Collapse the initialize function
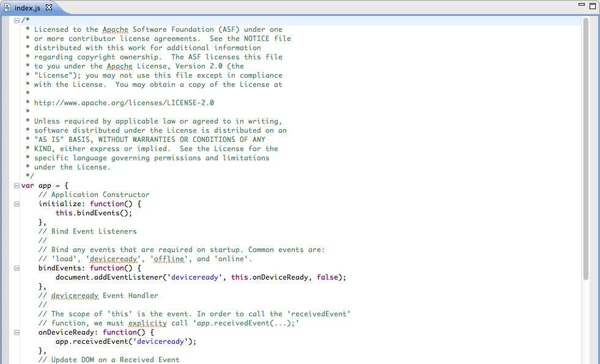The width and height of the screenshot is (600, 364). 16,203
